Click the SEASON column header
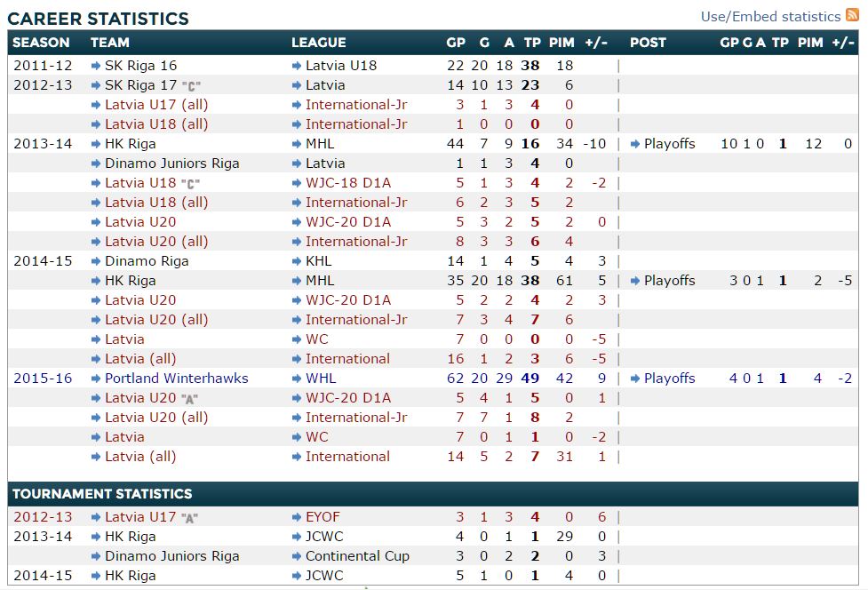The height and width of the screenshot is (590, 868). [x=41, y=43]
